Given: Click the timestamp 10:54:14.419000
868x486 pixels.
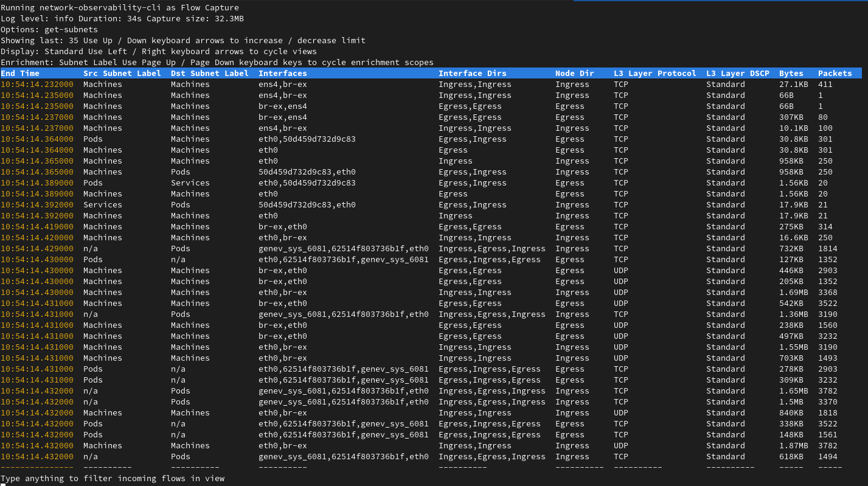Looking at the screenshot, I should [x=37, y=226].
